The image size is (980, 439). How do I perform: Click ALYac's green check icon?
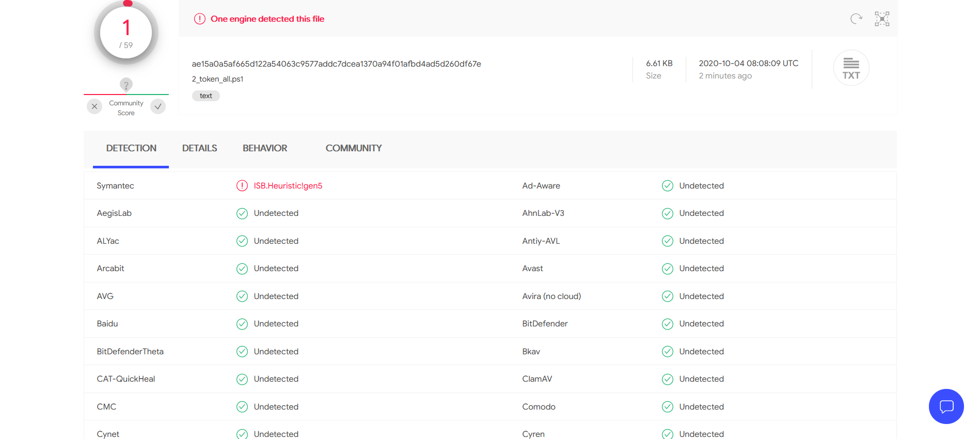(242, 241)
